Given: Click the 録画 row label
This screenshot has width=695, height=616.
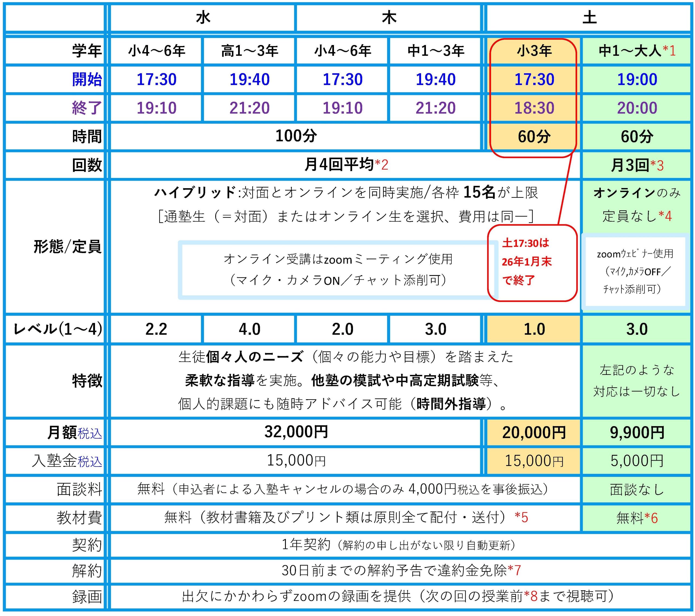Looking at the screenshot, I should pyautogui.click(x=87, y=597).
